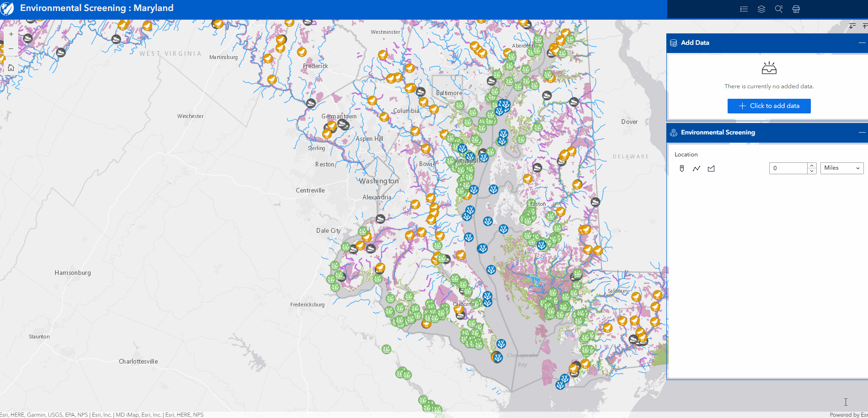Zoom out of the map
Viewport: 868px width, 418px height.
[11, 48]
